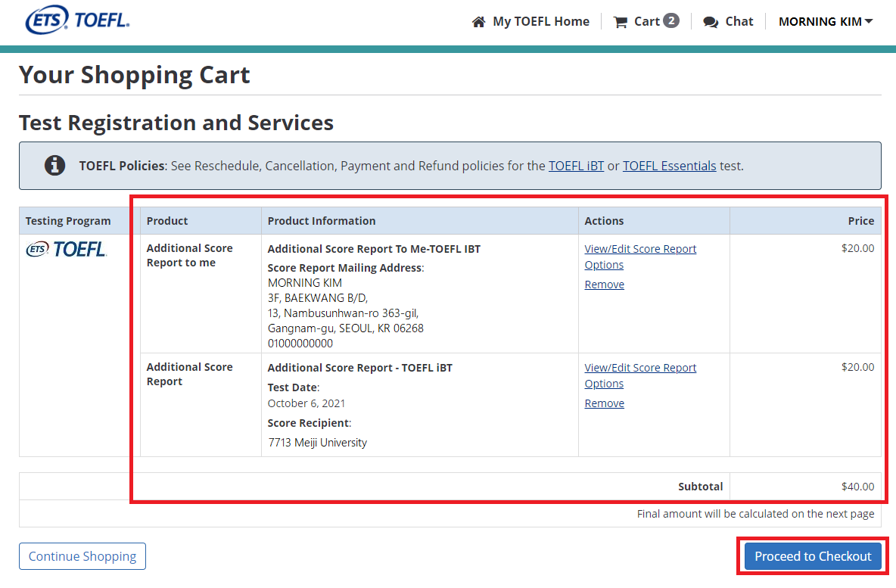Expand the MORNING KIM account dropdown
Screen dimensions: 896x588
pyautogui.click(x=825, y=22)
